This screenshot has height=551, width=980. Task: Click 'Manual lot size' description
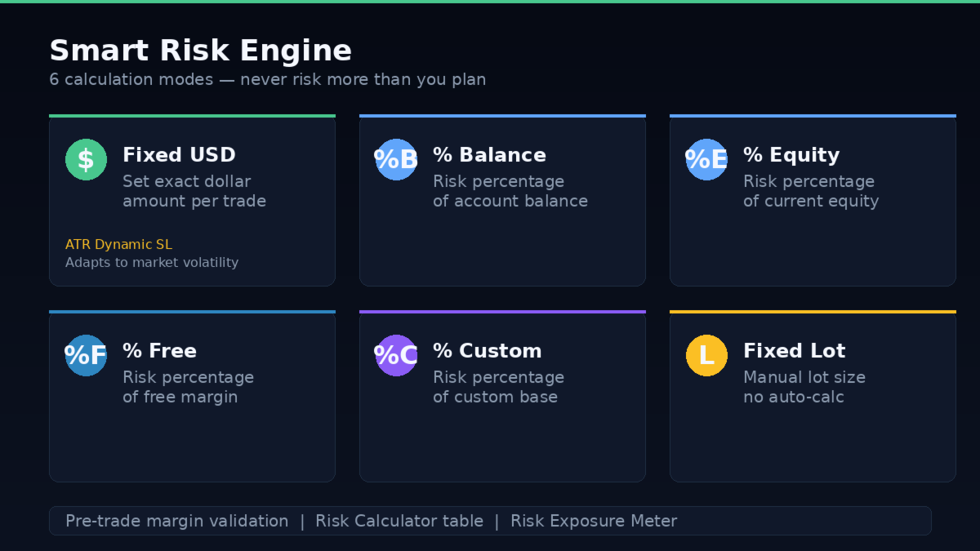pyautogui.click(x=804, y=377)
